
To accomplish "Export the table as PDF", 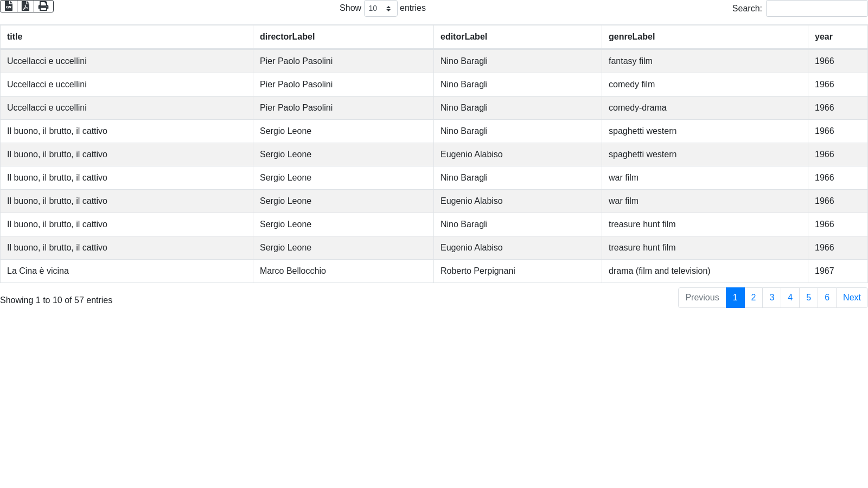I will point(25,6).
